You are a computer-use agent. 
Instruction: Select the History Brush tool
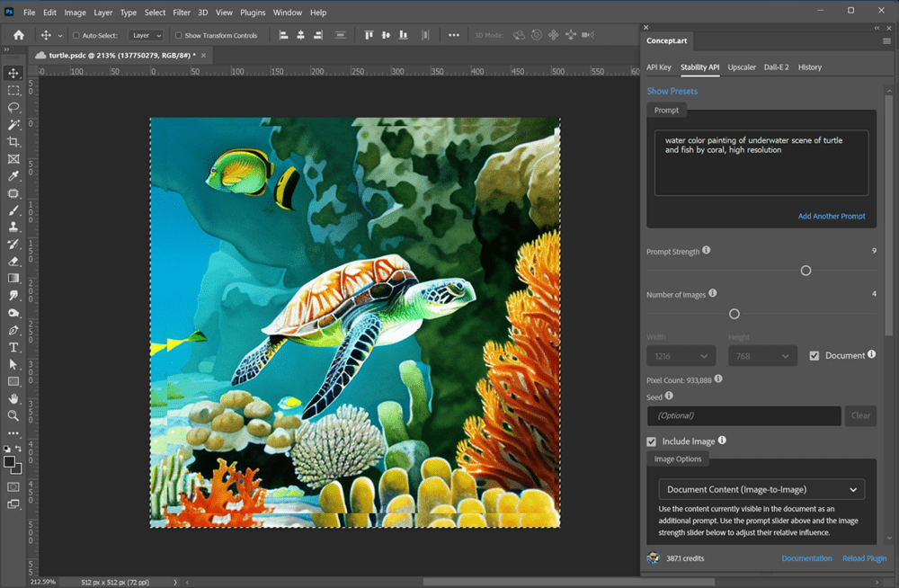(13, 245)
